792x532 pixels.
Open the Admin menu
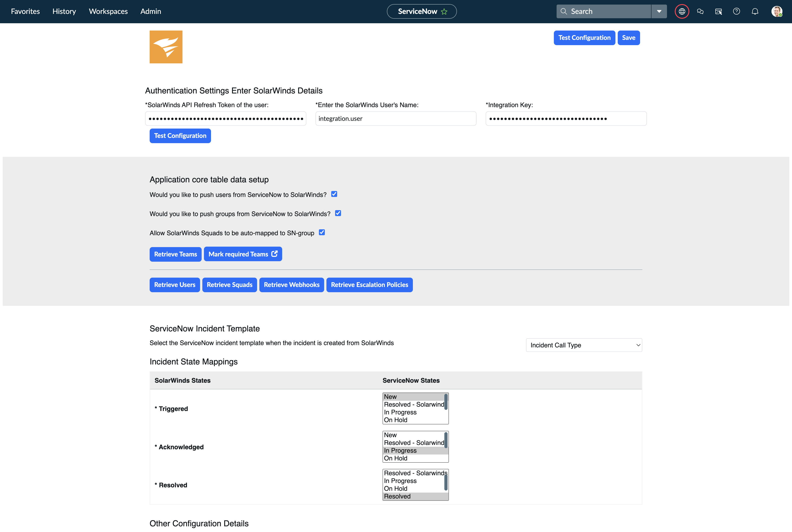[x=151, y=12]
